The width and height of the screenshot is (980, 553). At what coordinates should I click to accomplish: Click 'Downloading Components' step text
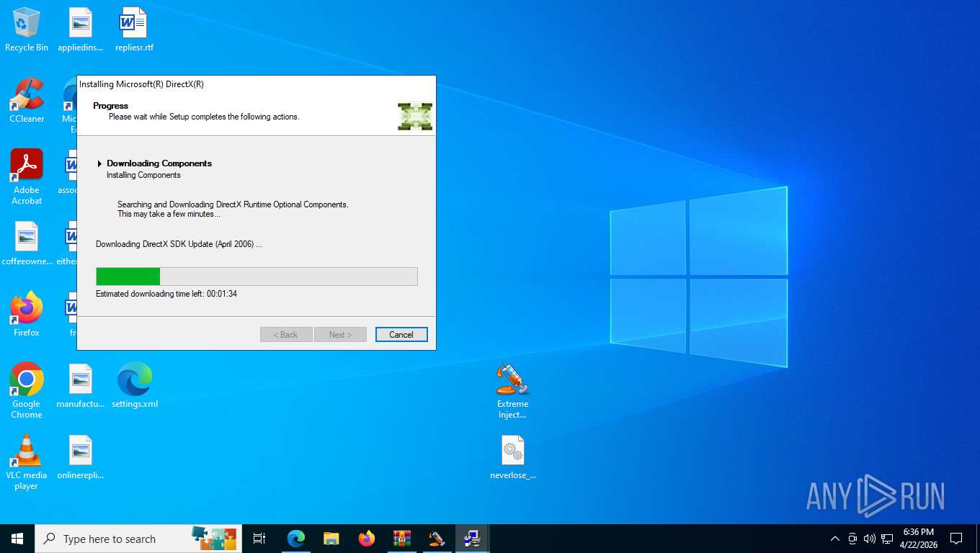click(x=159, y=163)
